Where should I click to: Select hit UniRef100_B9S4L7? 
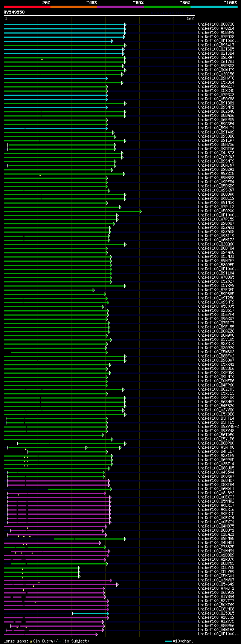pyautogui.click(x=216, y=45)
